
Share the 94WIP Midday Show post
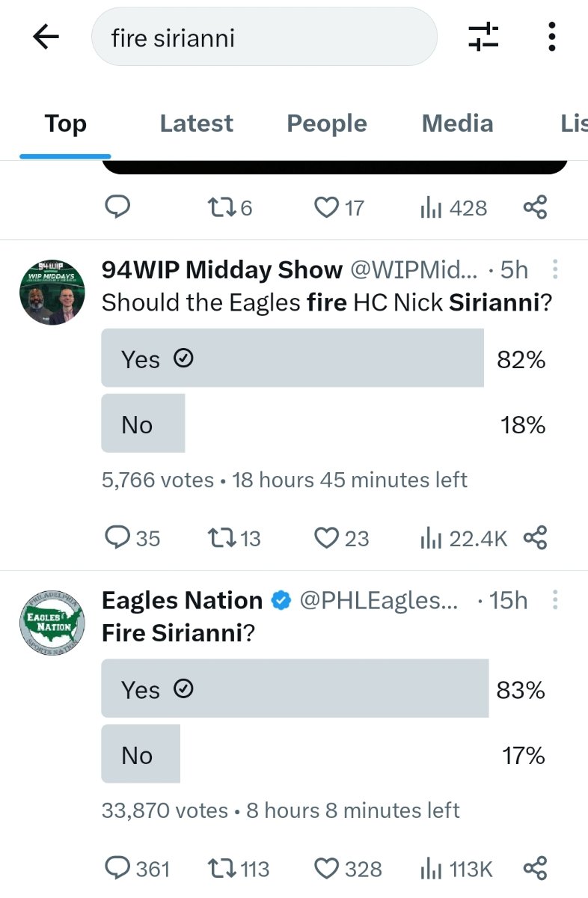(x=535, y=537)
